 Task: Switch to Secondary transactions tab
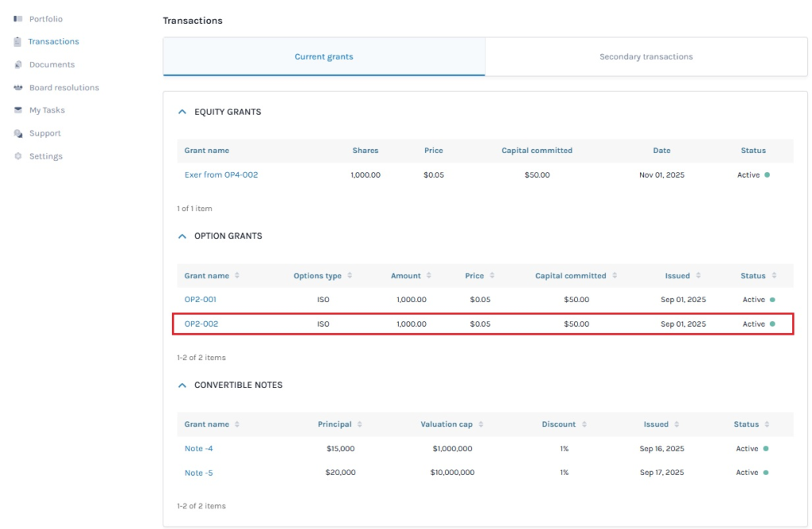[645, 57]
